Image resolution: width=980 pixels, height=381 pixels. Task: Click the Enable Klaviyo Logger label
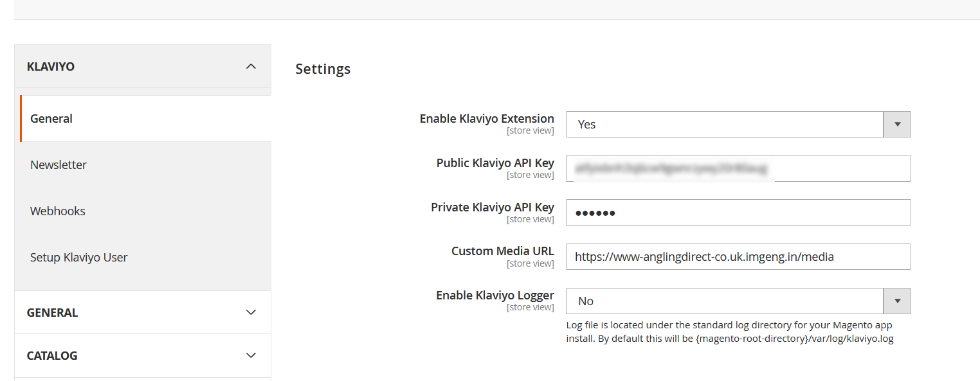(x=495, y=295)
